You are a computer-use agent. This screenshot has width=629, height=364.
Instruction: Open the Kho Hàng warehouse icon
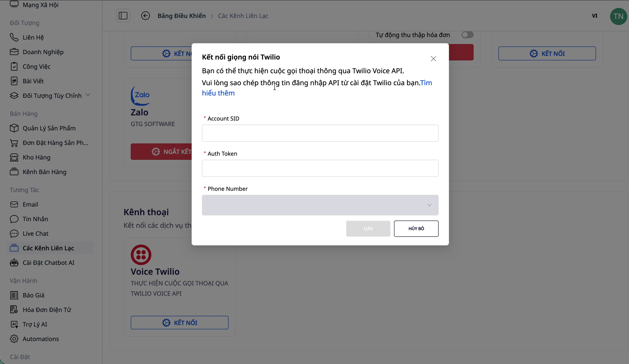pyautogui.click(x=14, y=157)
